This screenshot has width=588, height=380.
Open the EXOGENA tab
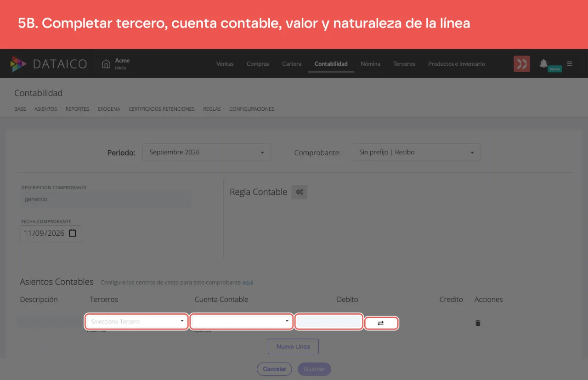[x=109, y=109]
